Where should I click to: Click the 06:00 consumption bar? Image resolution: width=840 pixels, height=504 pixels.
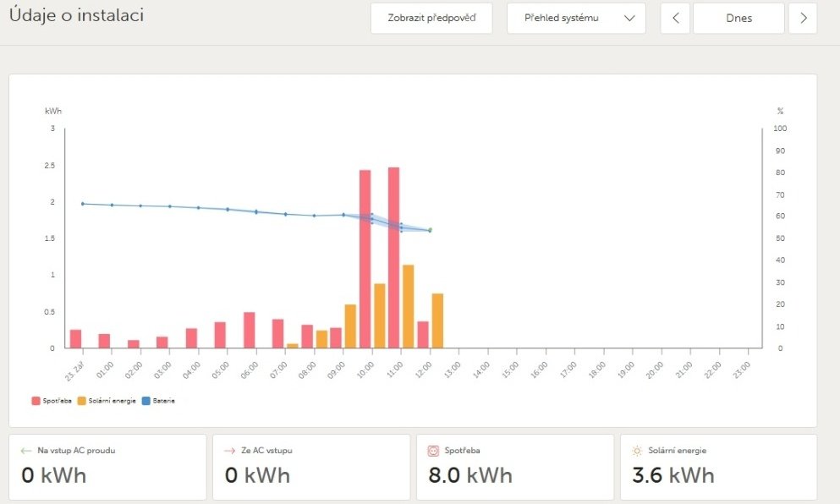250,330
